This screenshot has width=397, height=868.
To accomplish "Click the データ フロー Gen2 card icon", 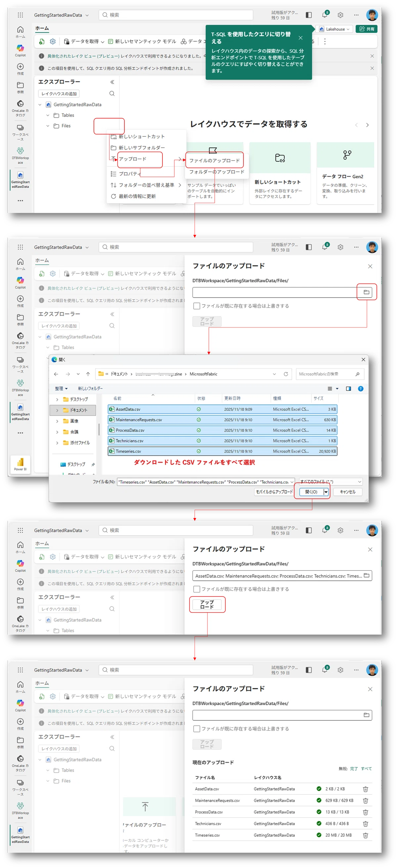I will 347,155.
